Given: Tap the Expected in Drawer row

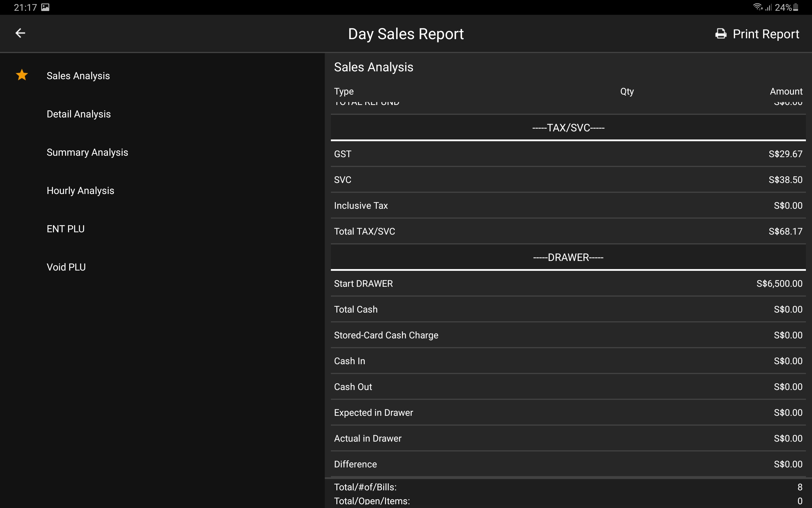Looking at the screenshot, I should (568, 413).
